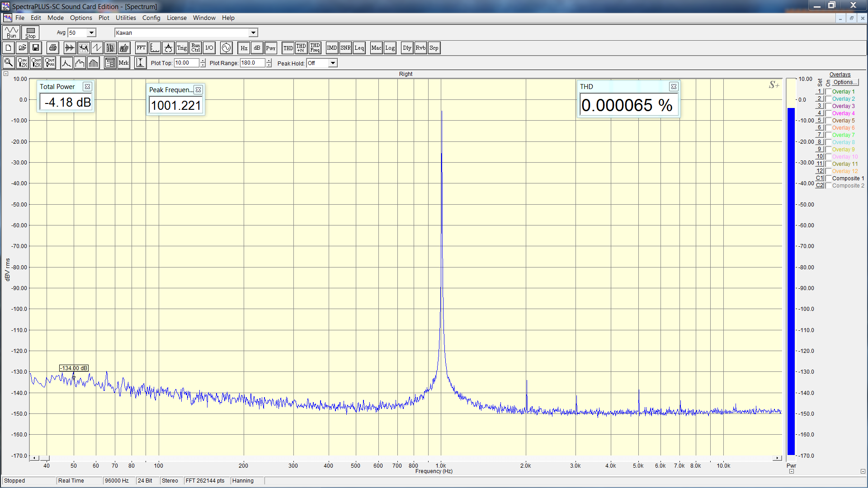
Task: Open the Phase view sawtooth icon
Action: [97, 48]
